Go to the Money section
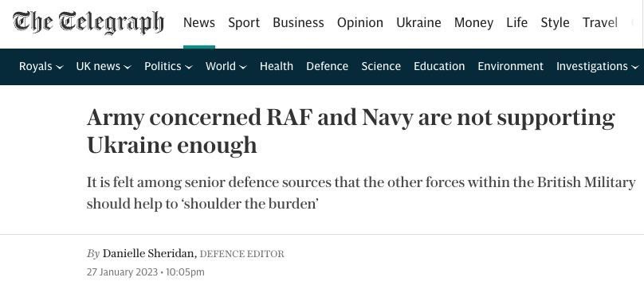Screen dimensions: 644x293 click(x=473, y=22)
